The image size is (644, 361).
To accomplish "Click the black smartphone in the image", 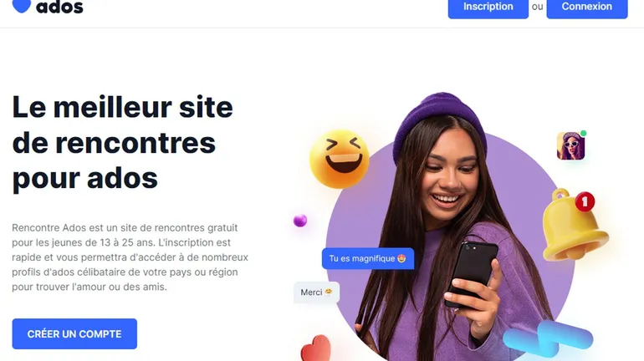I will (x=473, y=272).
